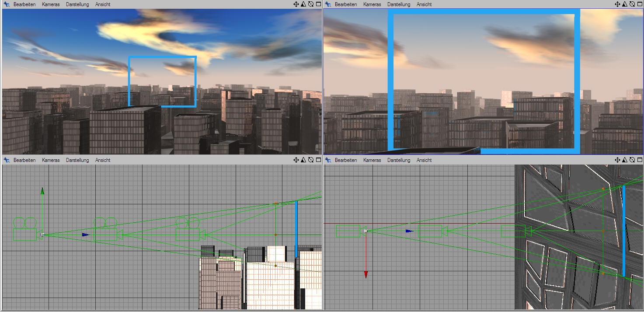
Task: Click Kameras in the bottom-right viewport
Action: (372, 160)
